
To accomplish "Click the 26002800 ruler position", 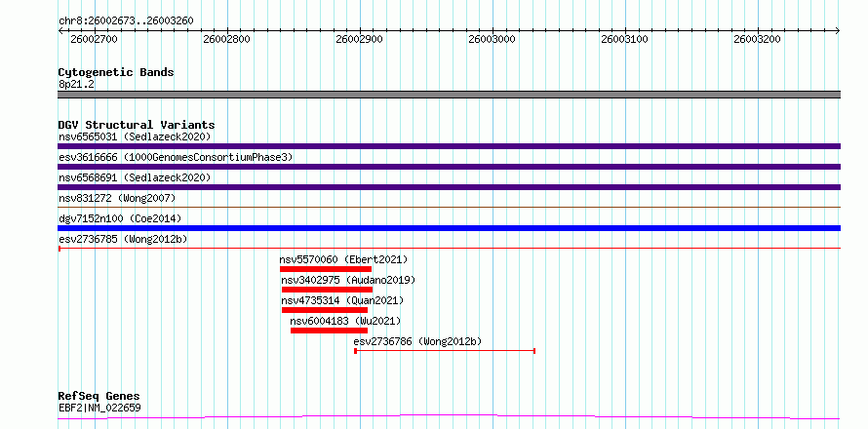I will click(227, 39).
